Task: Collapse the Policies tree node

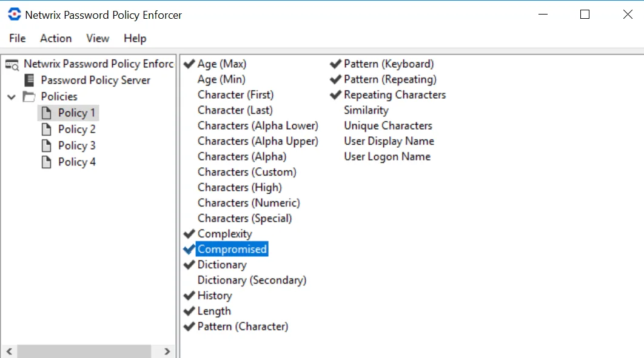Action: [12, 97]
